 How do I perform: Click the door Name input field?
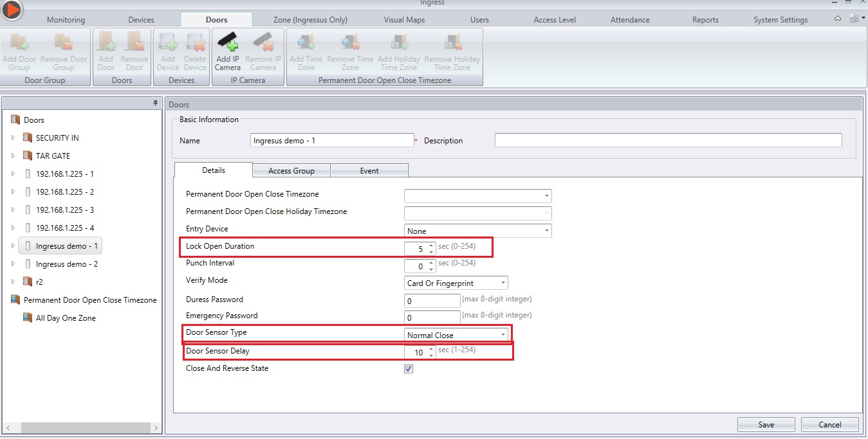pos(332,140)
